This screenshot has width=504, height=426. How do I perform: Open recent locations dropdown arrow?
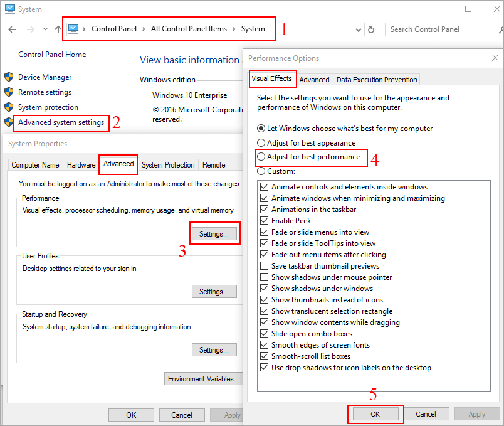click(x=45, y=29)
